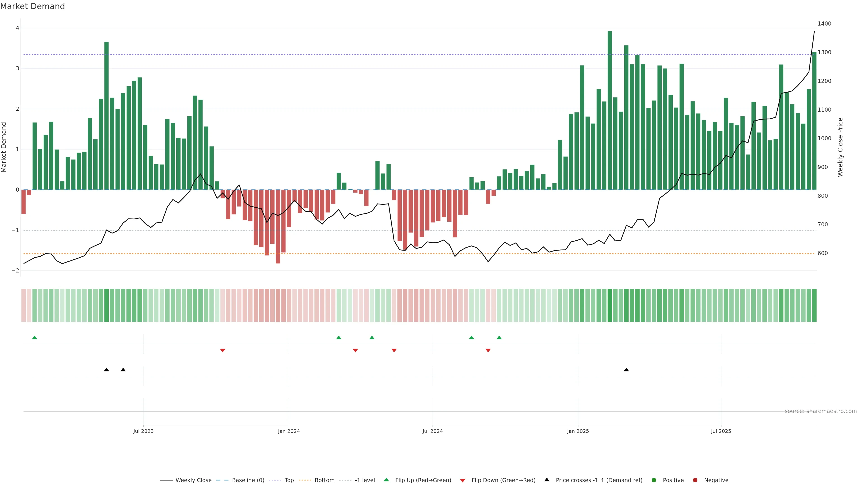This screenshot has width=868, height=488.
Task: Click red Flip Down triangle in legend
Action: 463,481
